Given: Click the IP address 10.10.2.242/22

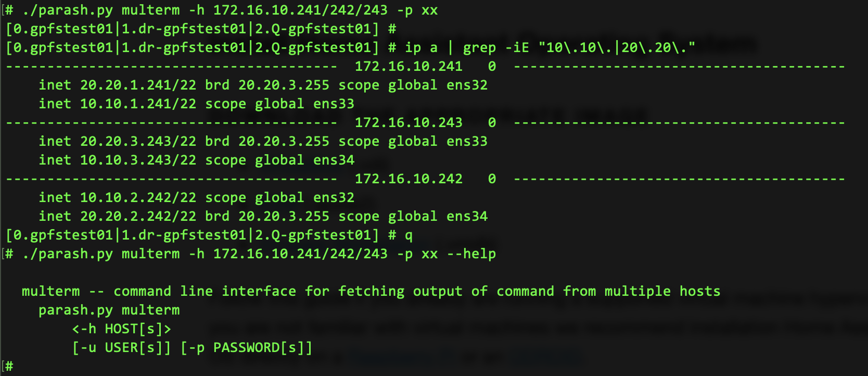Looking at the screenshot, I should [x=138, y=198].
